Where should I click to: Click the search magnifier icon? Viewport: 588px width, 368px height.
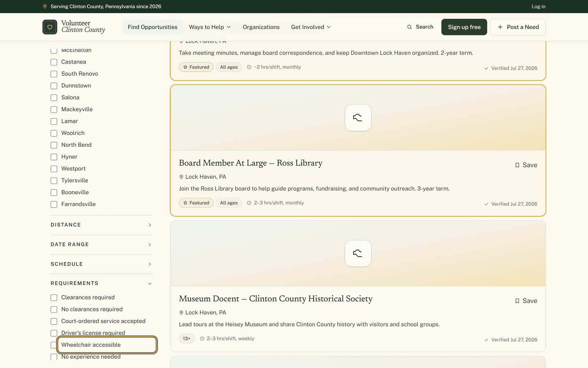click(x=409, y=27)
